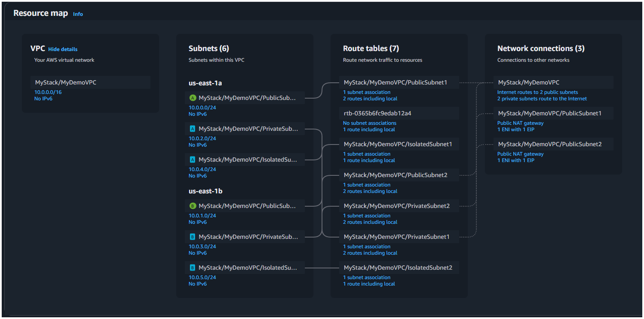Select the MyStack/MyDemoVPC entry in Network connections
This screenshot has height=319, width=644.
[x=527, y=82]
